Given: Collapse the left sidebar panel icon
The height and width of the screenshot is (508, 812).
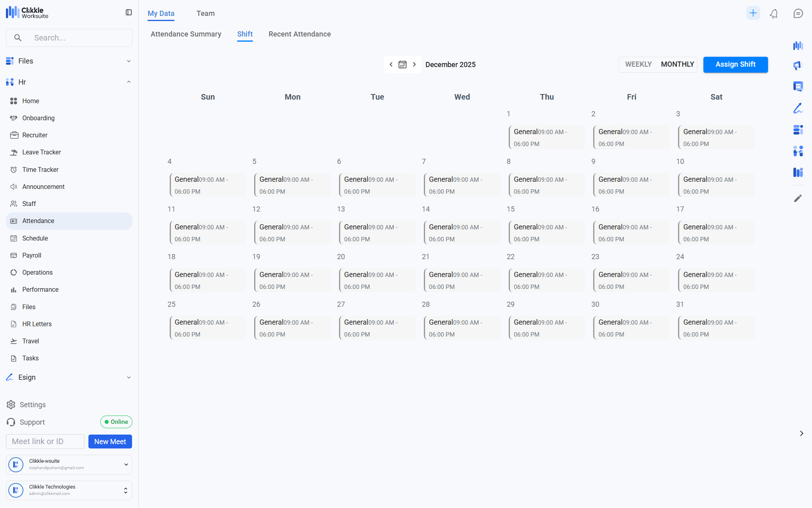Looking at the screenshot, I should [128, 13].
